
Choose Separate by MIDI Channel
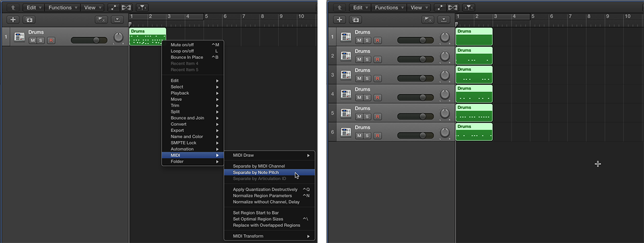[x=269, y=166]
